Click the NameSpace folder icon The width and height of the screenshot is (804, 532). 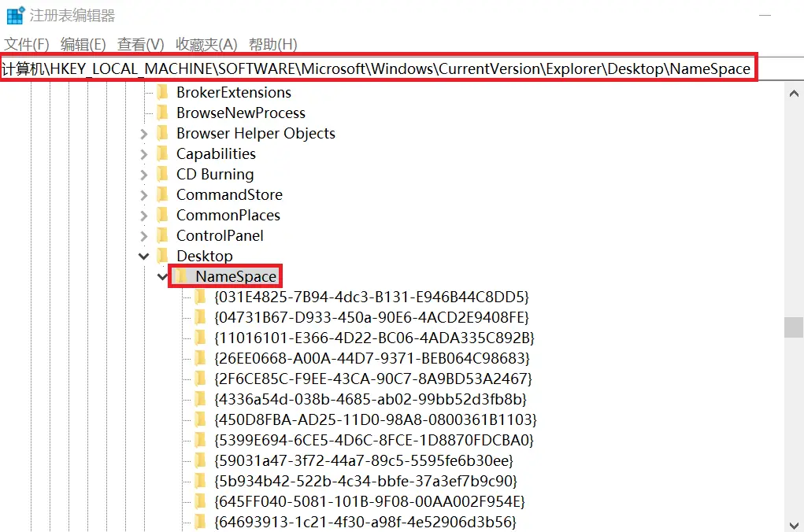pyautogui.click(x=181, y=276)
